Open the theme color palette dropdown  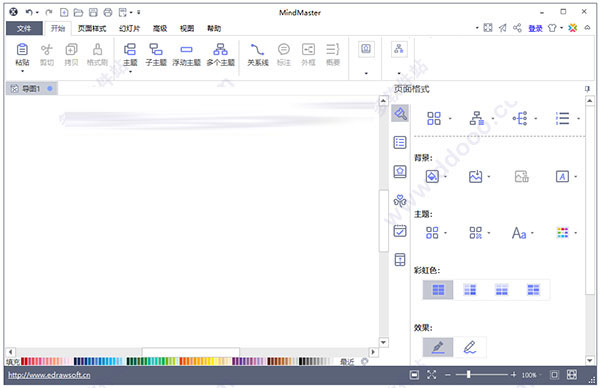[x=575, y=233]
